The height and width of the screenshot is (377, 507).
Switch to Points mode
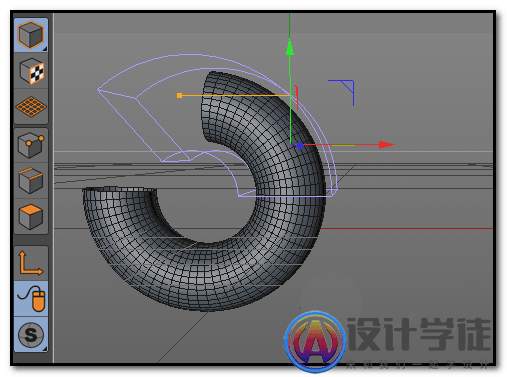click(31, 145)
